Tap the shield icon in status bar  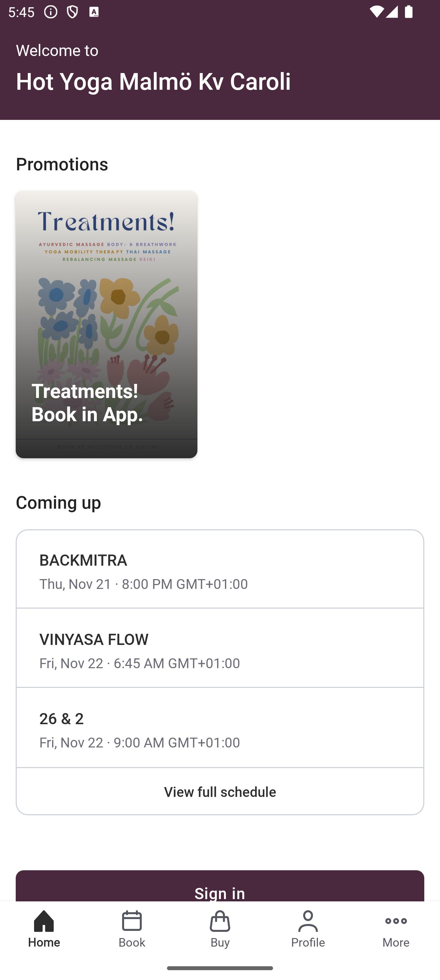(72, 12)
